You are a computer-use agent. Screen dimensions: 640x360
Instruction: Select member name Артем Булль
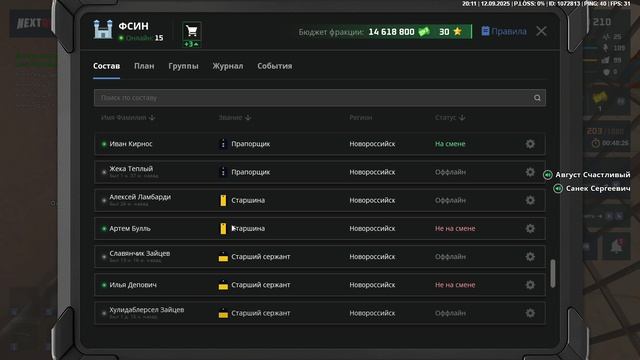pyautogui.click(x=130, y=228)
